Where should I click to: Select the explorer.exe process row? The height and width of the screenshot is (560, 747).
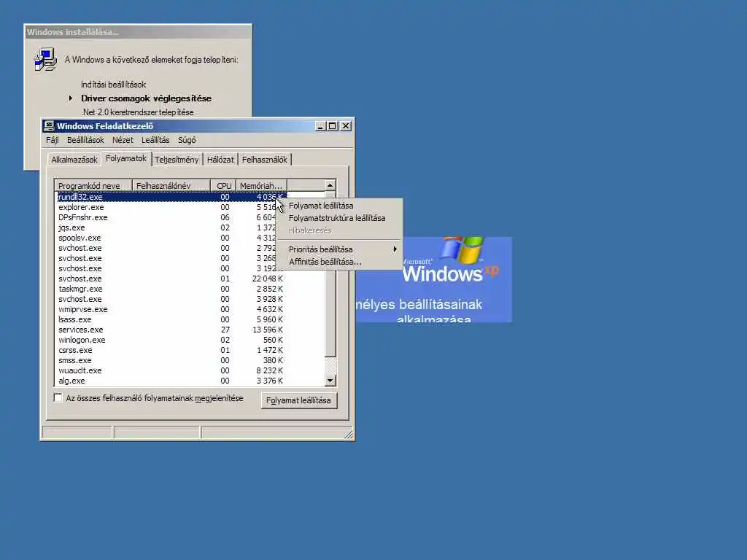(x=171, y=207)
